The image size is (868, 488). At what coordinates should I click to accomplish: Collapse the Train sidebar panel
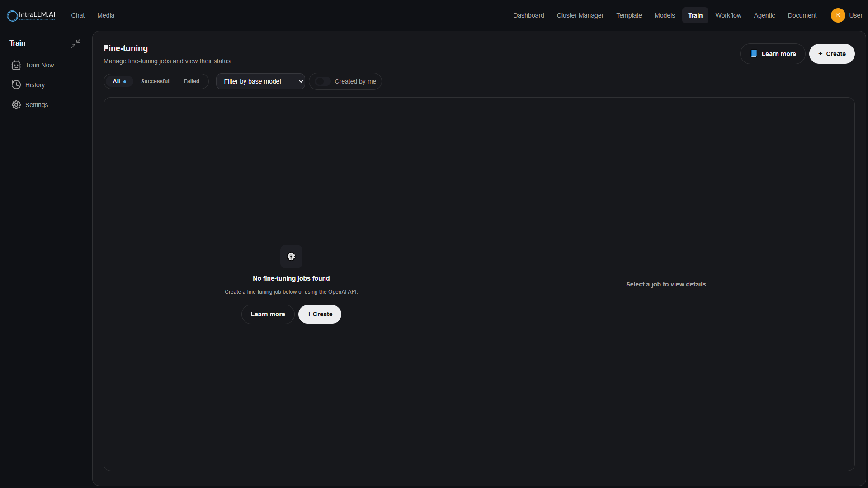pos(76,43)
